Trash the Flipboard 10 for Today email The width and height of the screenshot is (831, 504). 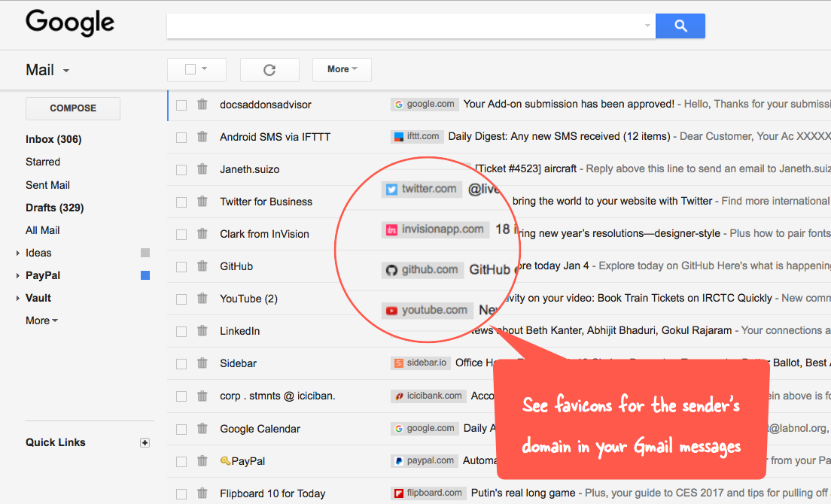(202, 493)
